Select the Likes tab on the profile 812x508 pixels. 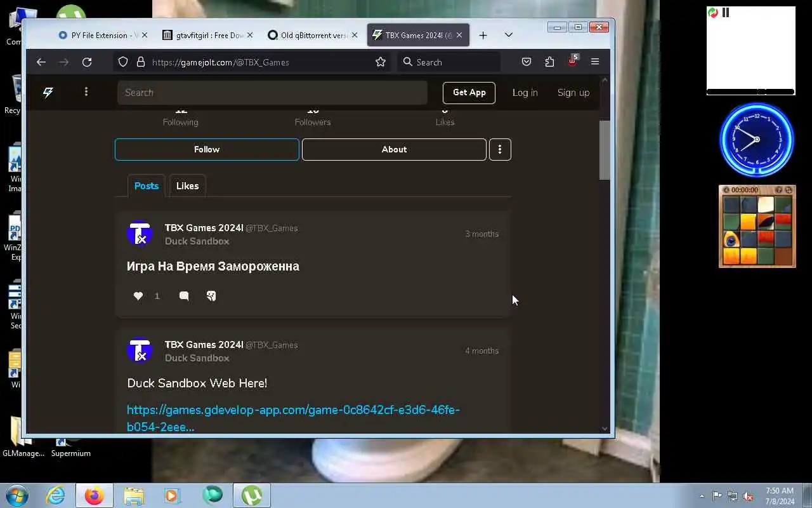187,186
